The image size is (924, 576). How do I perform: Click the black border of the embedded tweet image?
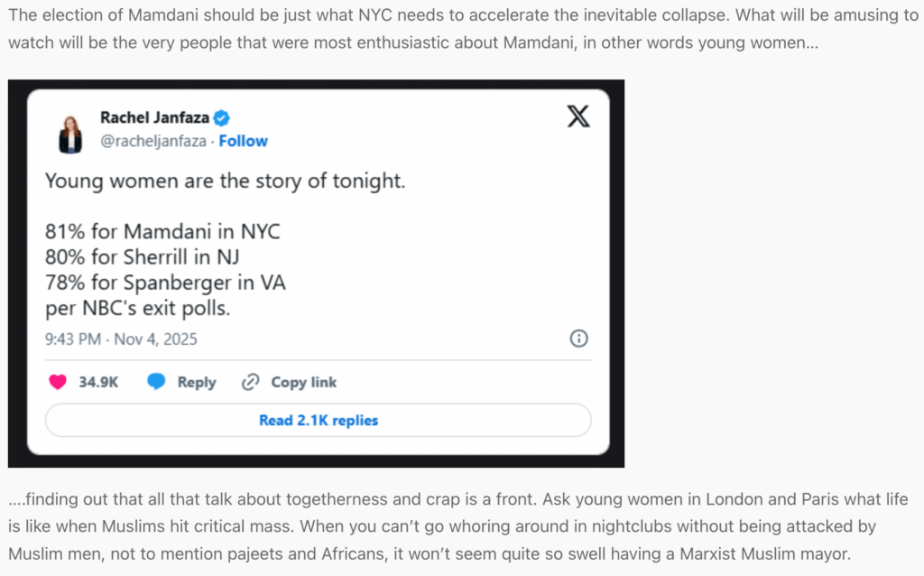(x=18, y=271)
